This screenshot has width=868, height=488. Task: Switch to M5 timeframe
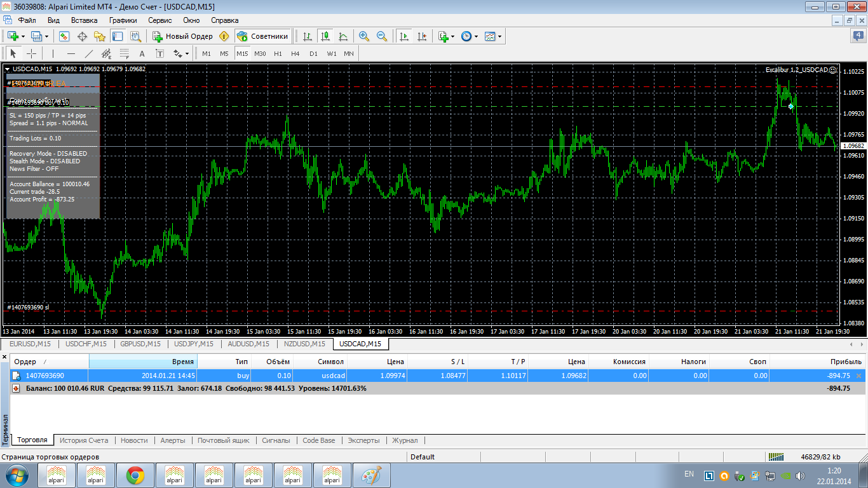[x=224, y=53]
